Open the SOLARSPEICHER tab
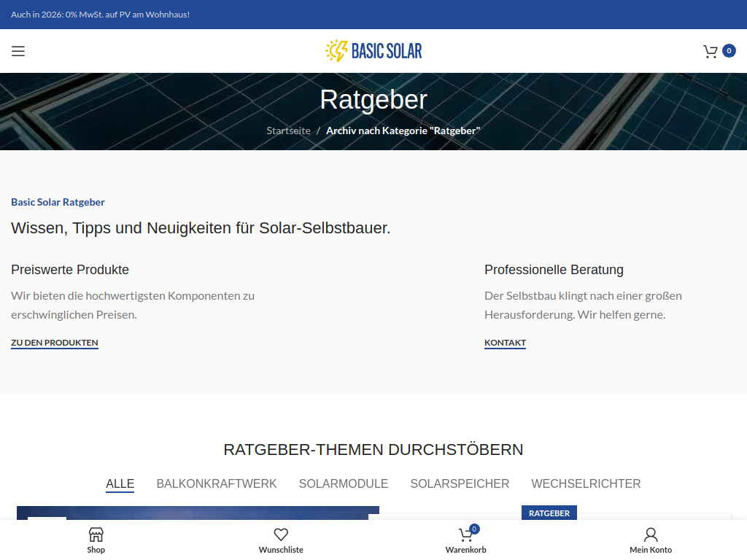Image resolution: width=747 pixels, height=560 pixels. [460, 483]
